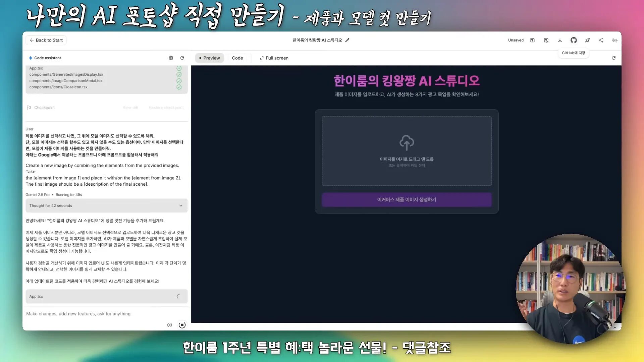Download the app with the download icon
The image size is (644, 362).
coord(560,40)
